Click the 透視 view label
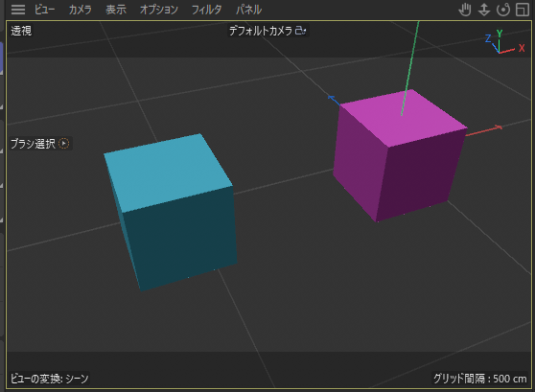Screen dimensions: 535x392 point(21,31)
